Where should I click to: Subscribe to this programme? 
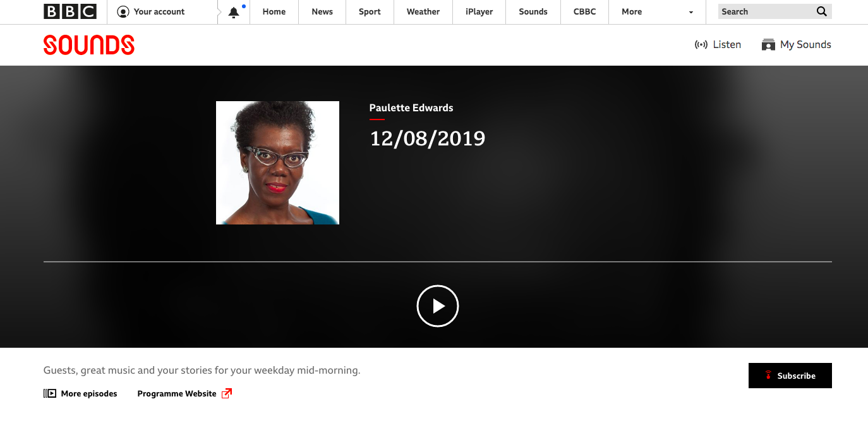point(790,376)
